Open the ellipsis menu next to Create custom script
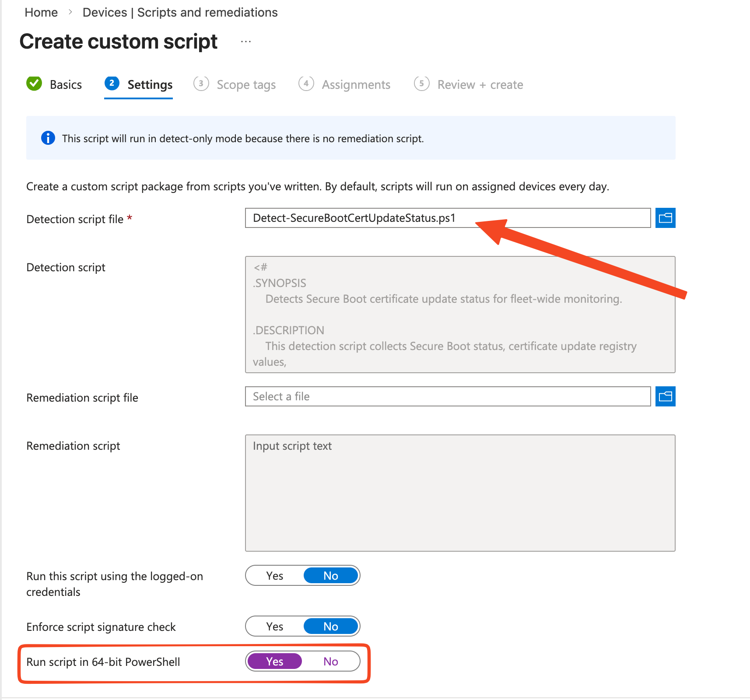The image size is (750, 700). tap(245, 41)
